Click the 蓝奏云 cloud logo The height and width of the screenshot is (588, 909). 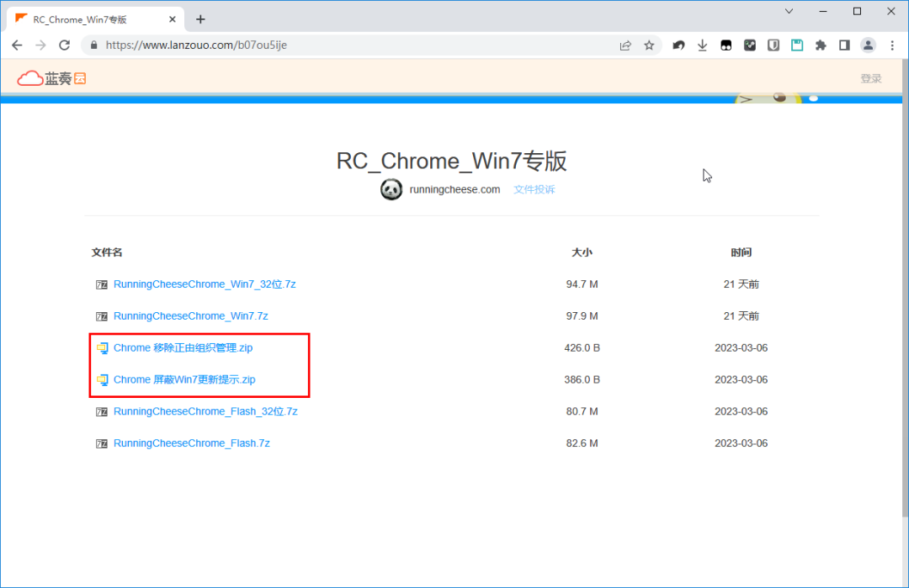pos(51,78)
